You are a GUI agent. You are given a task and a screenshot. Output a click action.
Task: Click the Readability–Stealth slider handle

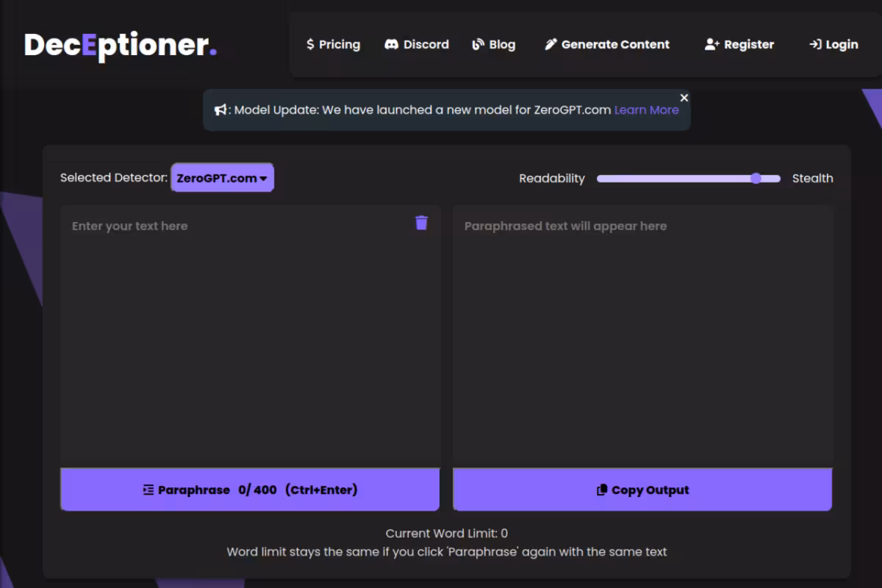coord(756,178)
